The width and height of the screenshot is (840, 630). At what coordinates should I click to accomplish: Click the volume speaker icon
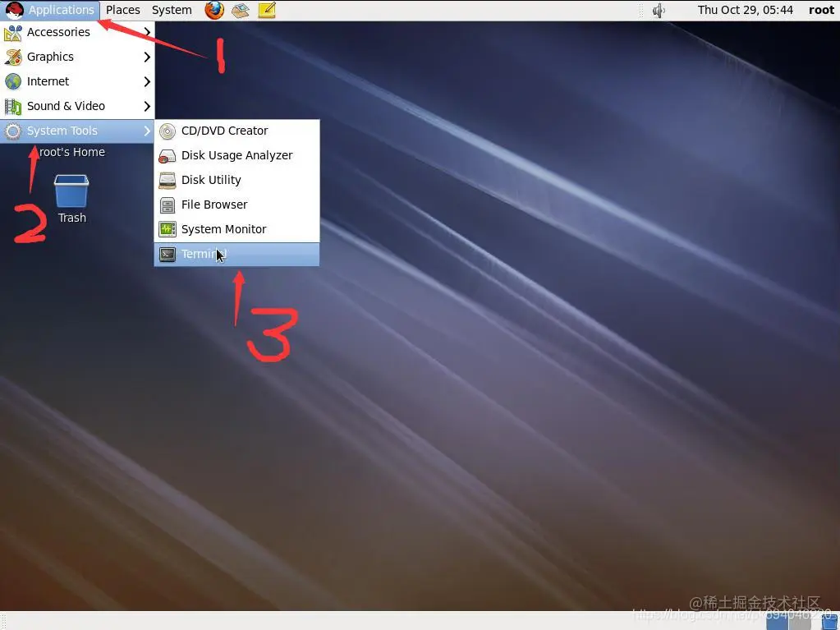point(659,10)
